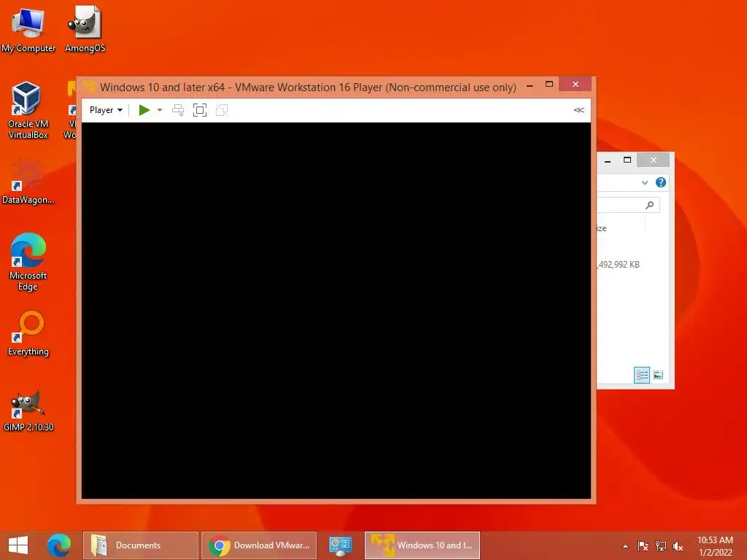The height and width of the screenshot is (560, 747).
Task: Expand power options arrow beside play button
Action: point(160,110)
